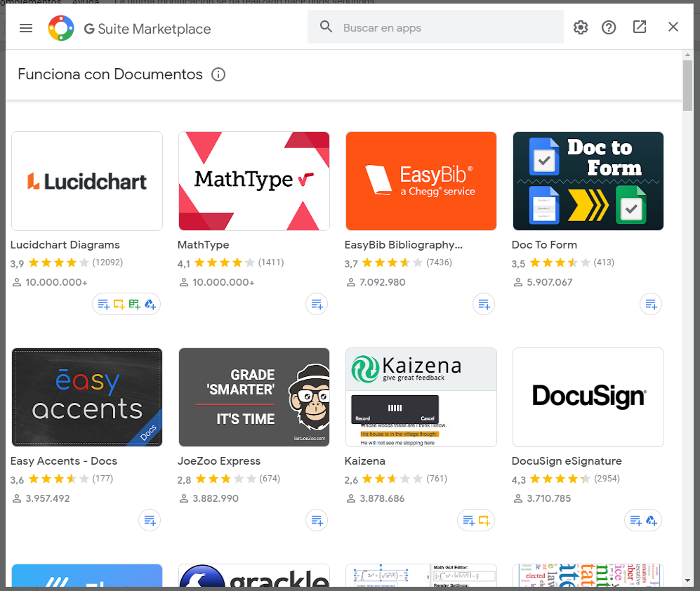Click the DocuSign eSignature title
The image size is (700, 591).
click(567, 461)
